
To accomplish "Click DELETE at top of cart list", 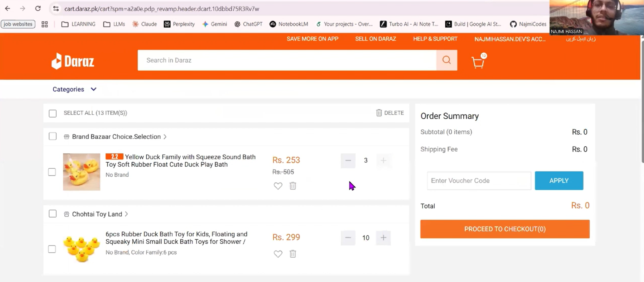I will 390,113.
